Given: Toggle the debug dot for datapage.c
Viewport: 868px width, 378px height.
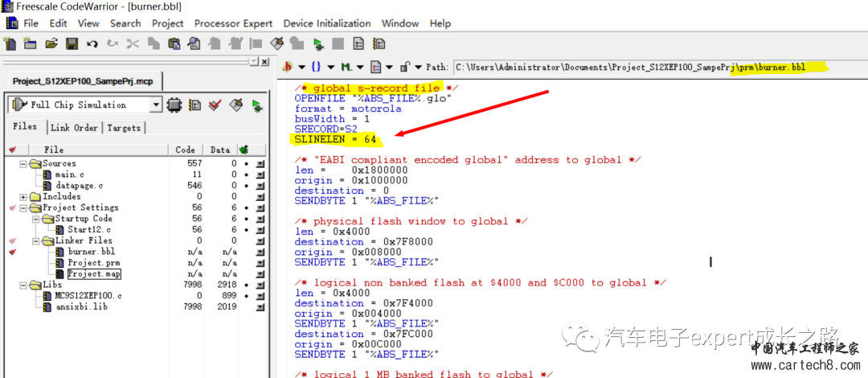Looking at the screenshot, I should [246, 186].
